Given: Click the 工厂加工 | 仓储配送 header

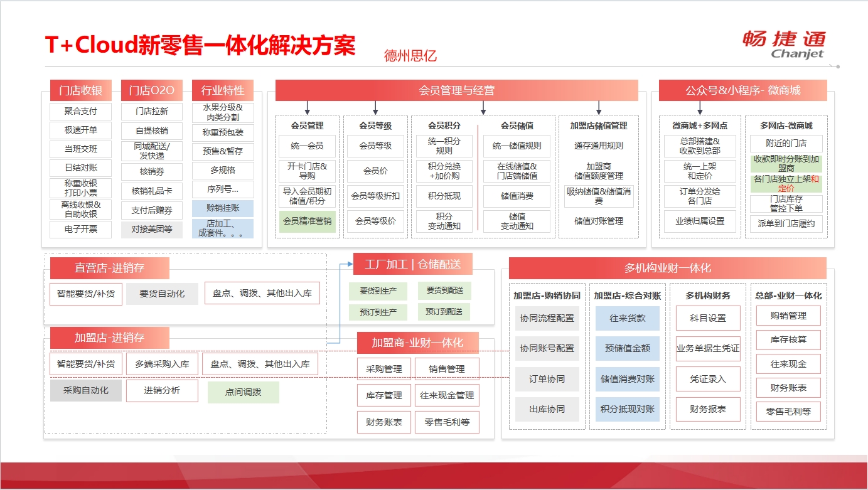Looking at the screenshot, I should pyautogui.click(x=413, y=264).
